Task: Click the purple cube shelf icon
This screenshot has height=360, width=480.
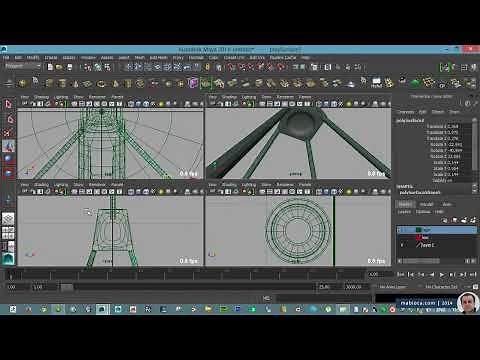Action: (193, 83)
